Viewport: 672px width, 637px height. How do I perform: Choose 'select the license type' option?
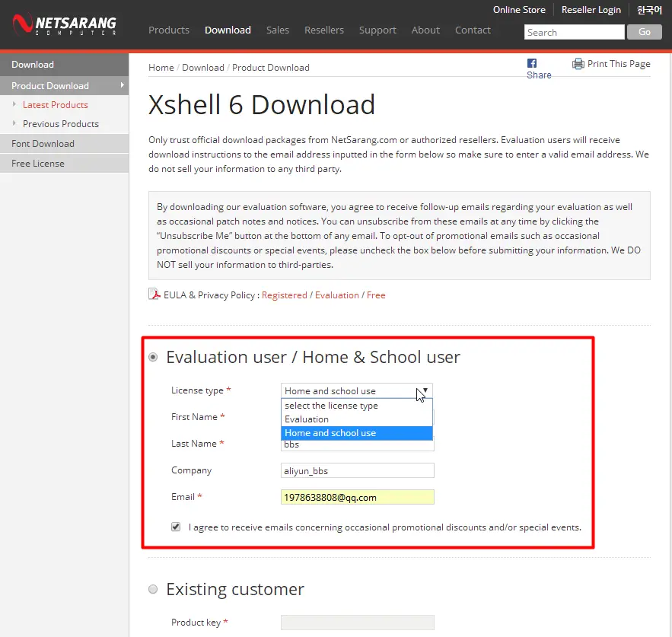pos(357,406)
